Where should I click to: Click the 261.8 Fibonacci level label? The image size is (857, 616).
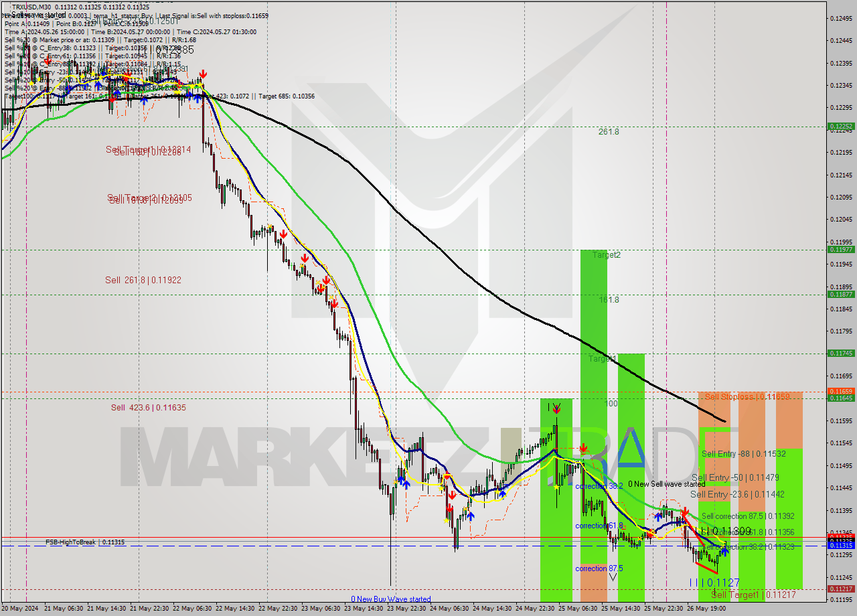pos(609,132)
